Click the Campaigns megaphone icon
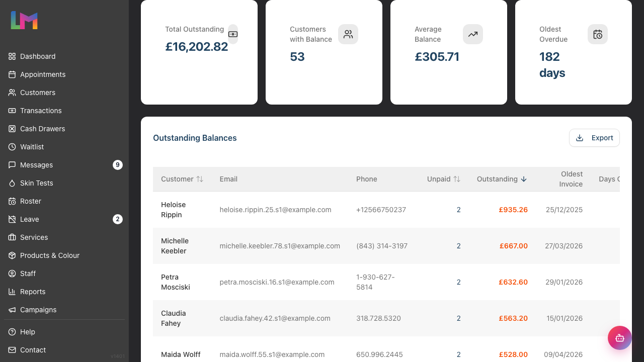 coord(12,310)
